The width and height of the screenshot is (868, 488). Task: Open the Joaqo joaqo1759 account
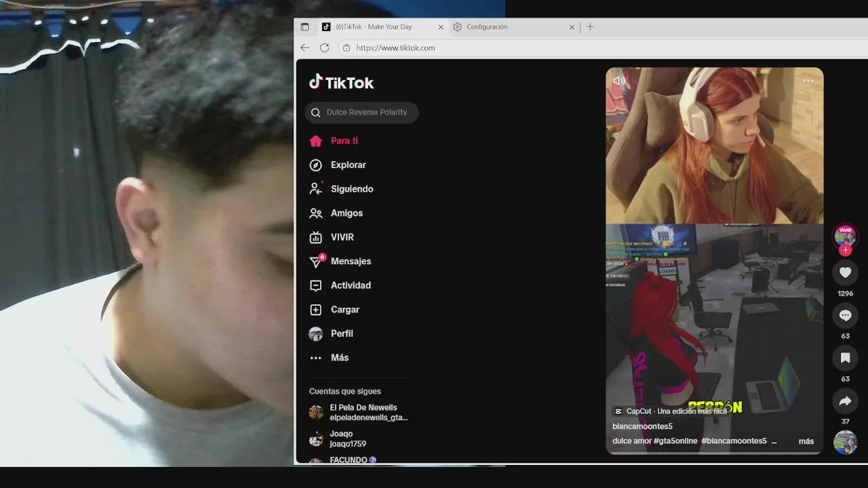(339, 439)
